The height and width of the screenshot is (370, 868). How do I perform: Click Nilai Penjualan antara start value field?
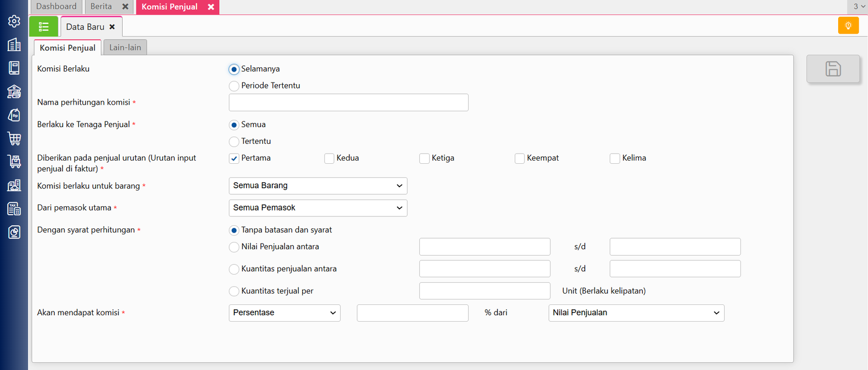click(x=485, y=247)
